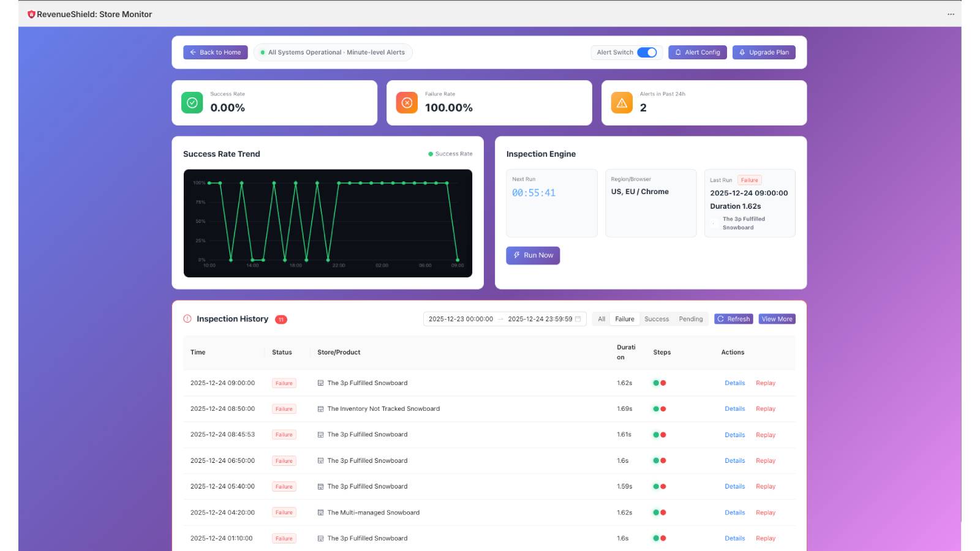Go Back to Home

216,53
